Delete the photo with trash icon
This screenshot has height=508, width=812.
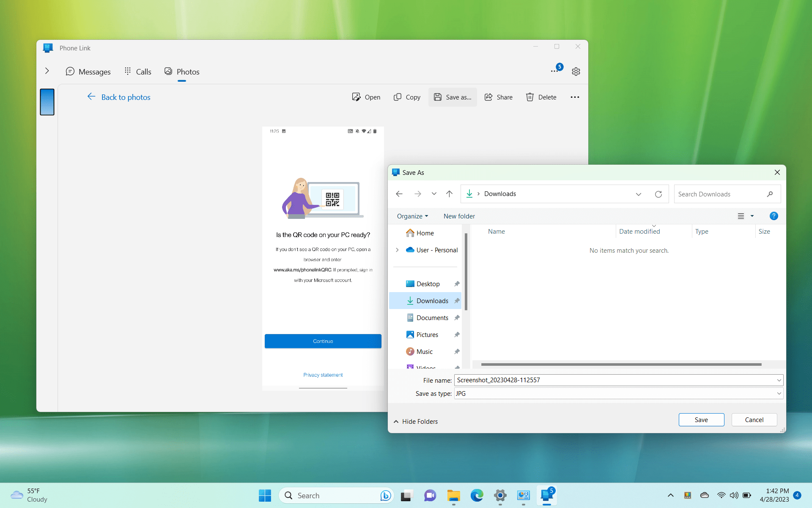(530, 97)
